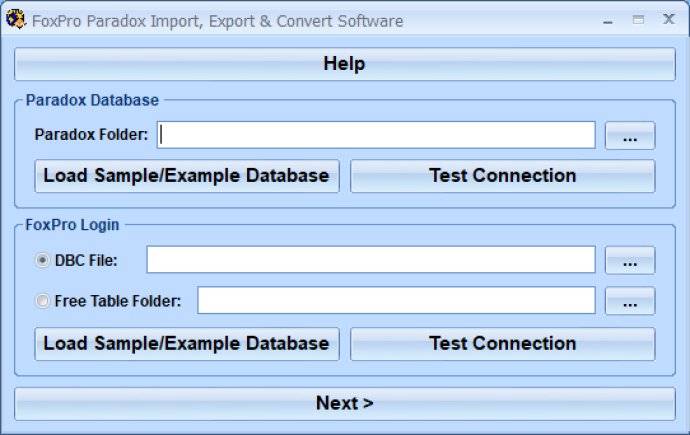The height and width of the screenshot is (435, 690).
Task: Close the FoxPro Paradox Import window
Action: 669,19
